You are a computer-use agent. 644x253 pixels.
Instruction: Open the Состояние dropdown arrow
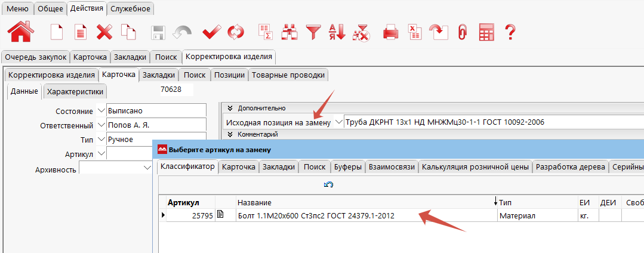(x=101, y=110)
